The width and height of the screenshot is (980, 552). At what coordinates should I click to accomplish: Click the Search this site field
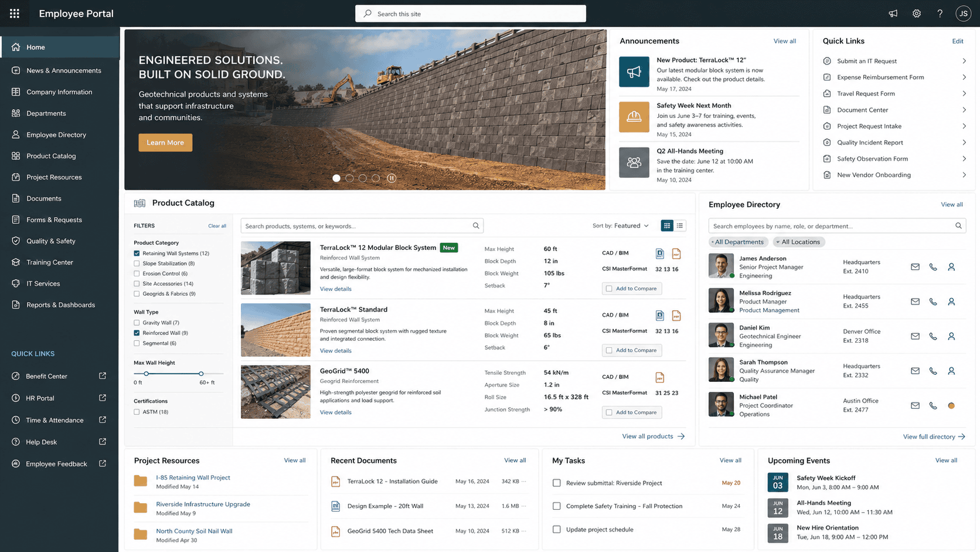coord(471,13)
